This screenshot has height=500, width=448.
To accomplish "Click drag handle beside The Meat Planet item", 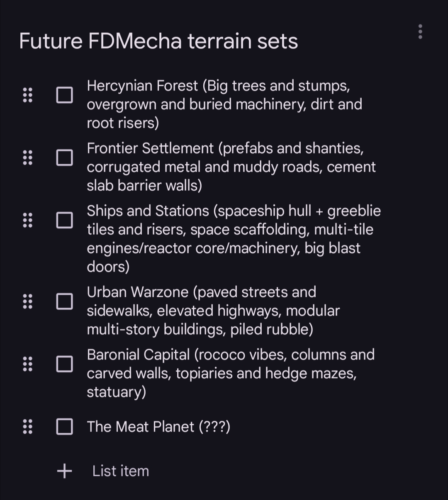I will coord(27,426).
